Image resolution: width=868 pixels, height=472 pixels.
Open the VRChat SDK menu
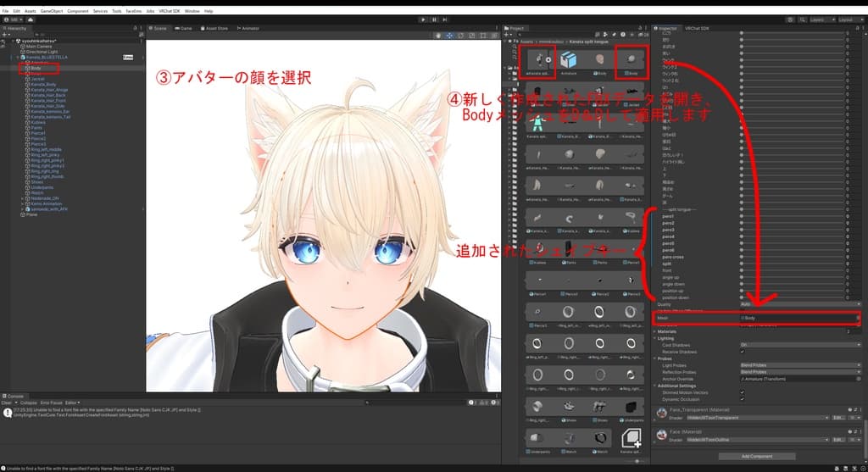pos(170,11)
